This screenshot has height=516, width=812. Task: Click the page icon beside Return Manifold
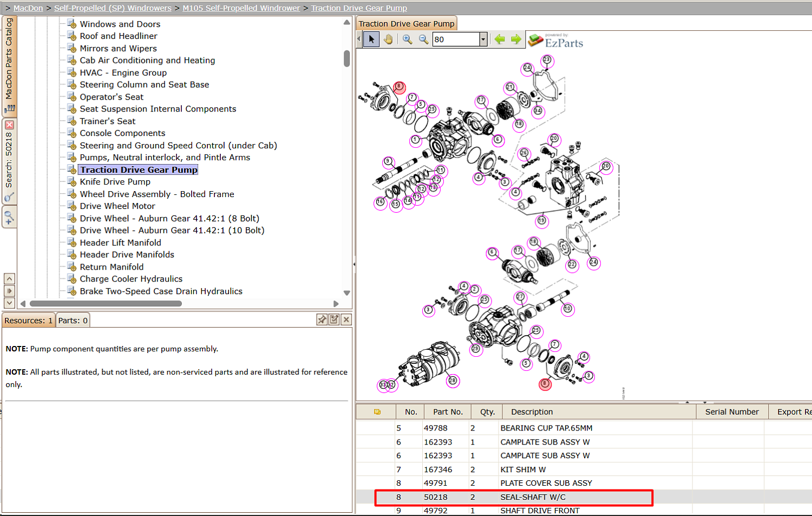71,266
